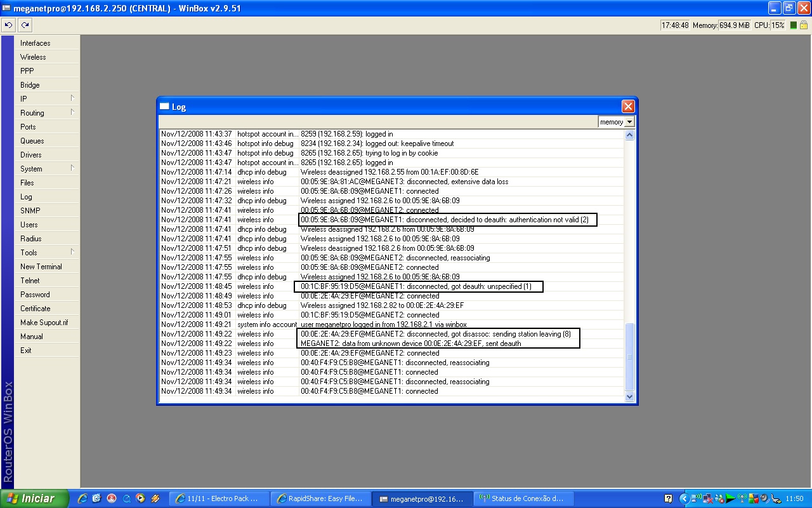Open the Telnet menu item

48,280
